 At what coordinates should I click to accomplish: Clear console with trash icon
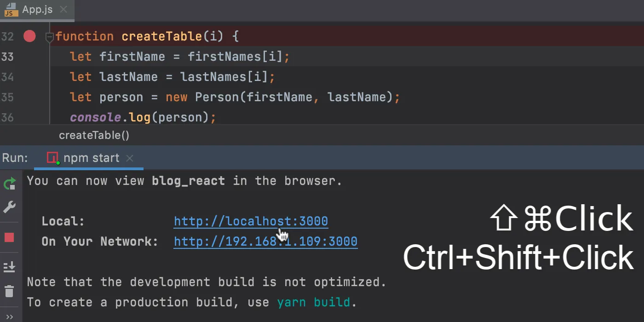[9, 291]
